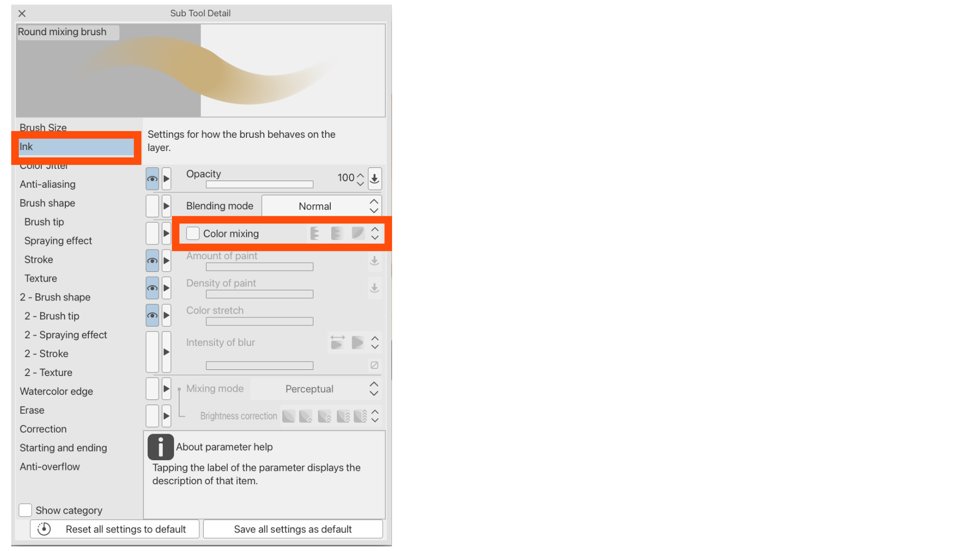
Task: Click Reset all settings to default
Action: click(x=114, y=529)
